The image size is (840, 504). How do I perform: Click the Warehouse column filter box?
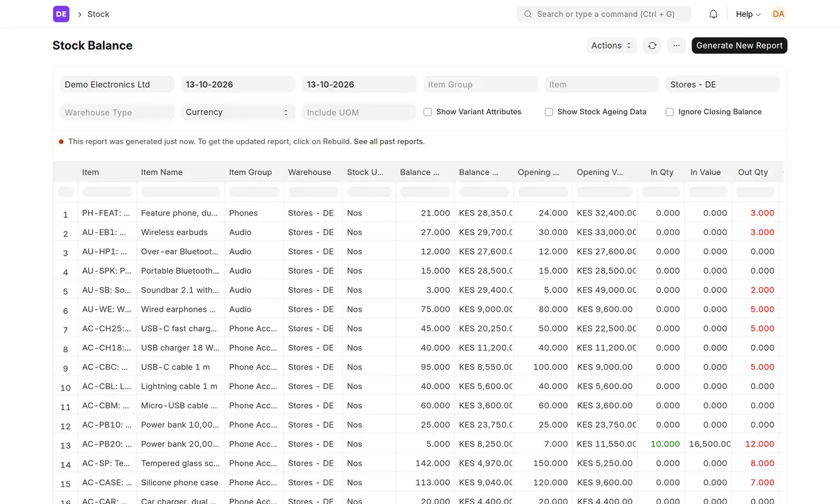click(313, 192)
